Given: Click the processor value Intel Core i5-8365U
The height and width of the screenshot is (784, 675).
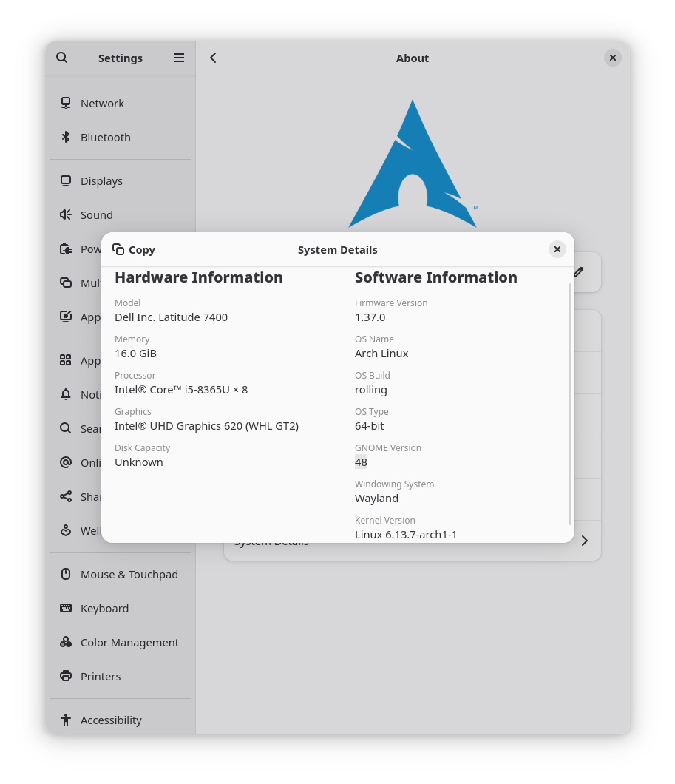Looking at the screenshot, I should pyautogui.click(x=181, y=390).
